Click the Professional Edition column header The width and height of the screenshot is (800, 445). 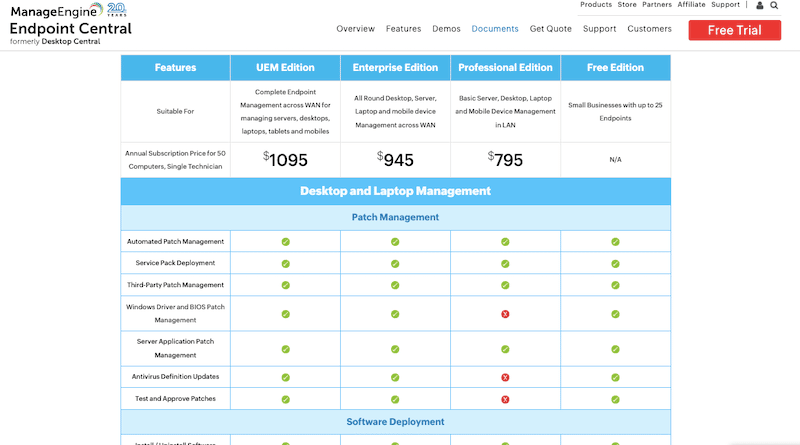(x=505, y=67)
